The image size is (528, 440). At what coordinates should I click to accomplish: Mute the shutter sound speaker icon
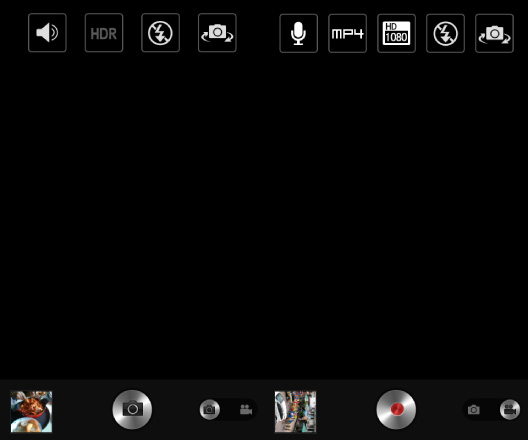[x=47, y=33]
